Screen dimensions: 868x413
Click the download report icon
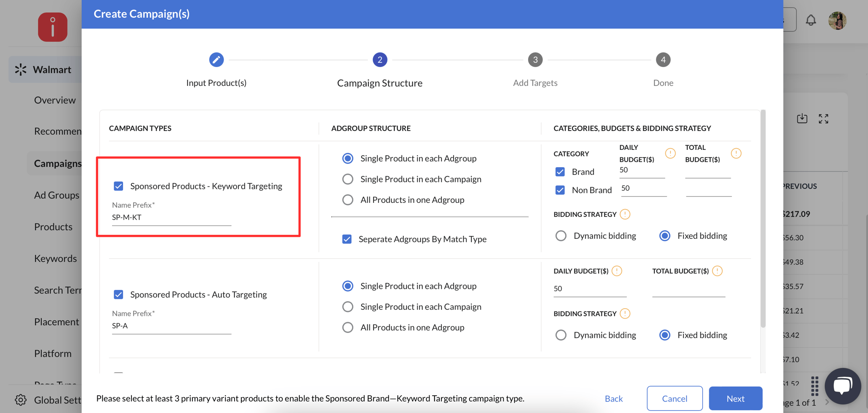point(802,118)
